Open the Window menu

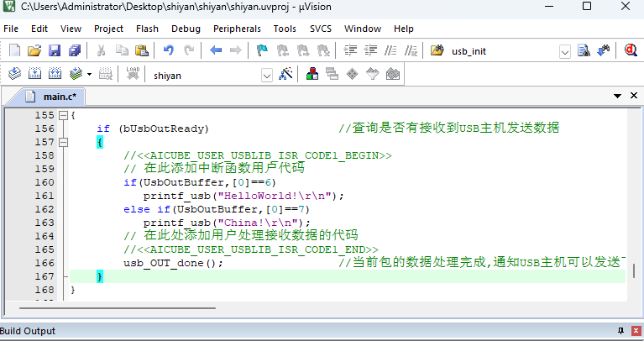point(363,29)
